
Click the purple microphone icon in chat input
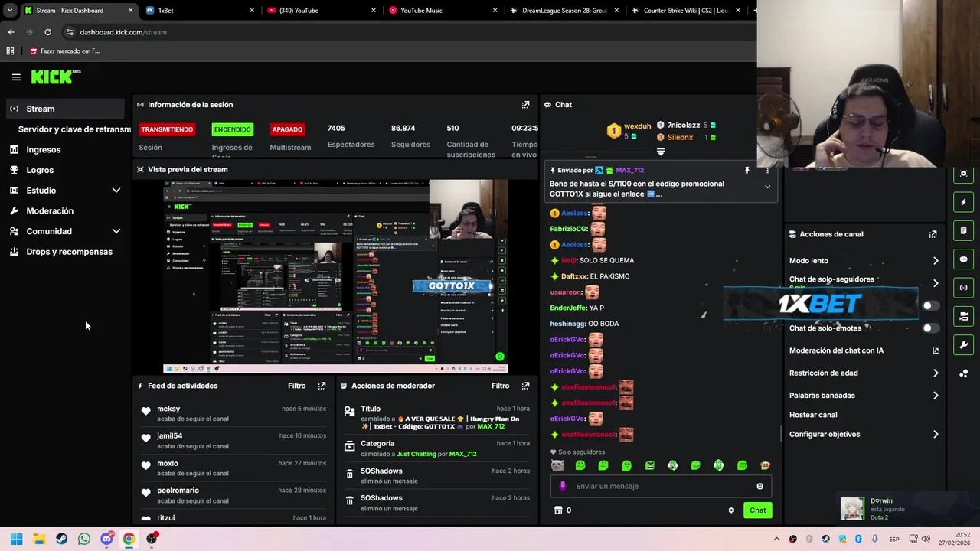pos(563,486)
